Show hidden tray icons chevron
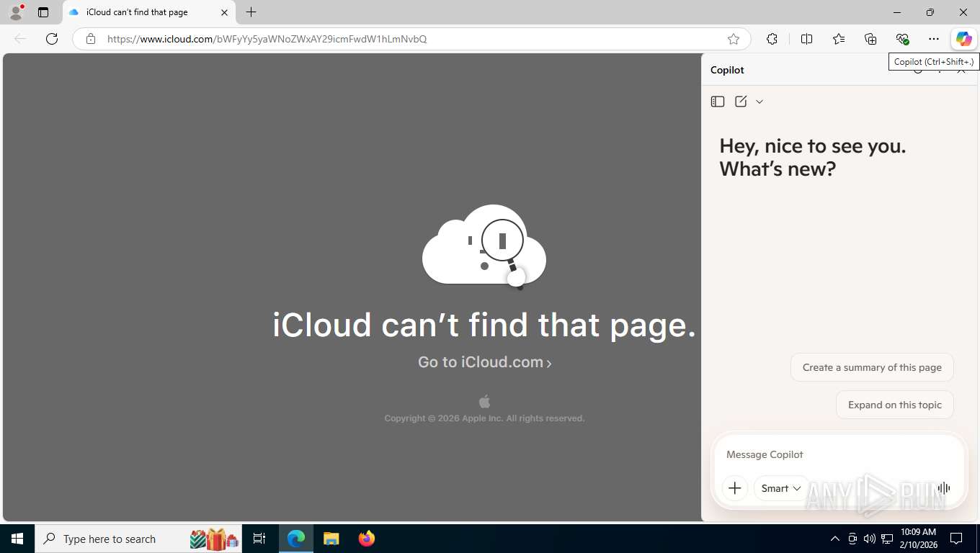The width and height of the screenshot is (980, 553). point(834,539)
